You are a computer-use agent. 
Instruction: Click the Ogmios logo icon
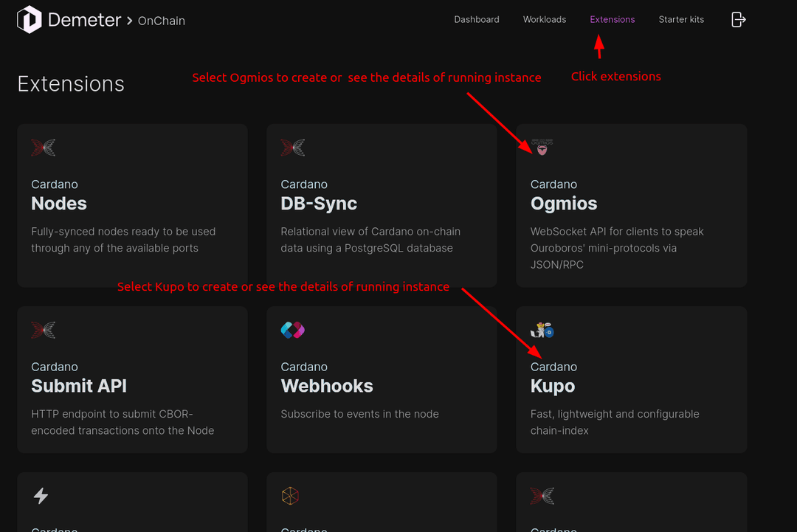point(542,148)
